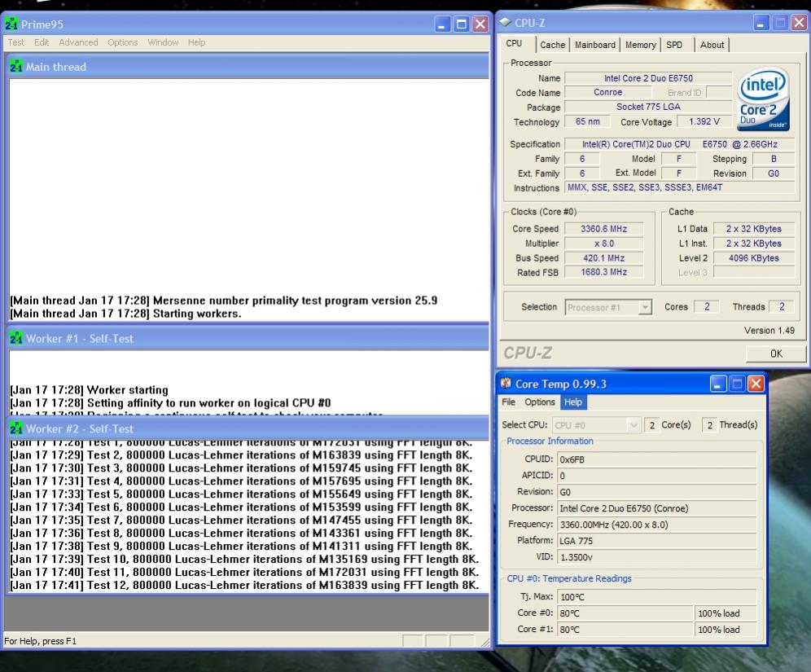Viewport: 811px width, 672px height.
Task: Click the 'Starting workers.' line in Main thread
Action: [x=125, y=314]
